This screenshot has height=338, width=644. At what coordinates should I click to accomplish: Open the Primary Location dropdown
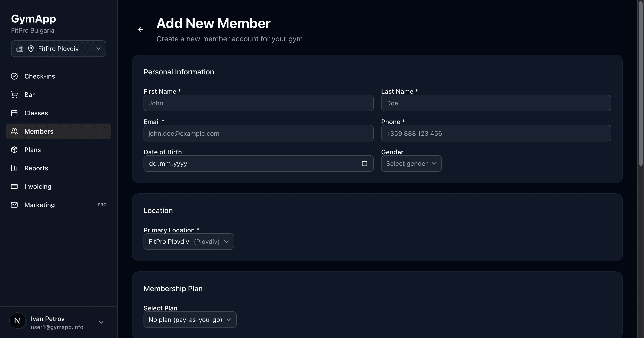[189, 241]
